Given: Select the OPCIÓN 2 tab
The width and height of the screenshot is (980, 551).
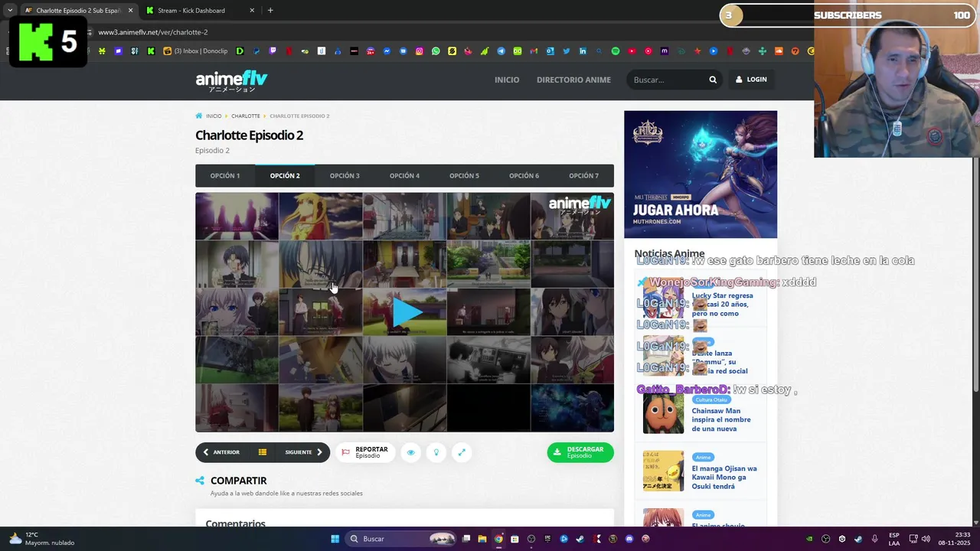Looking at the screenshot, I should tap(285, 175).
